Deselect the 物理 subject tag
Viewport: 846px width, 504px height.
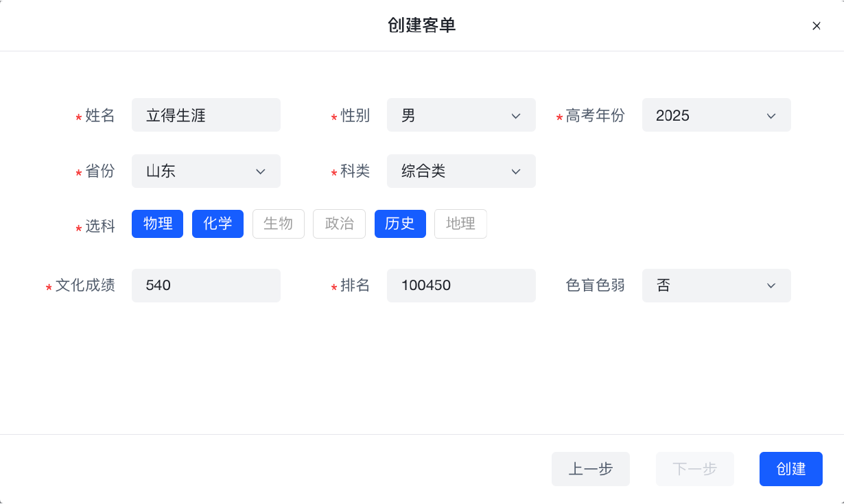(158, 224)
